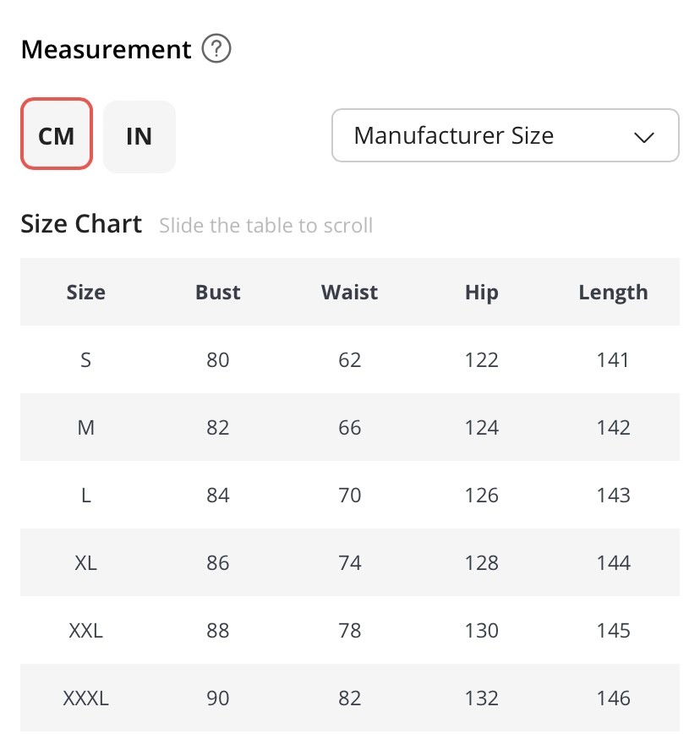
Task: Select the XL size row label
Action: [x=85, y=563]
